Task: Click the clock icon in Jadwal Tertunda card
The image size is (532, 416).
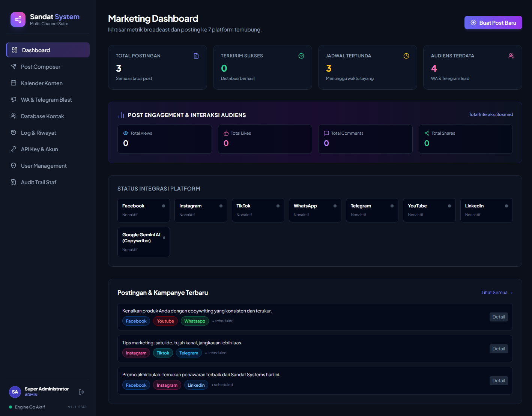Action: (406, 56)
